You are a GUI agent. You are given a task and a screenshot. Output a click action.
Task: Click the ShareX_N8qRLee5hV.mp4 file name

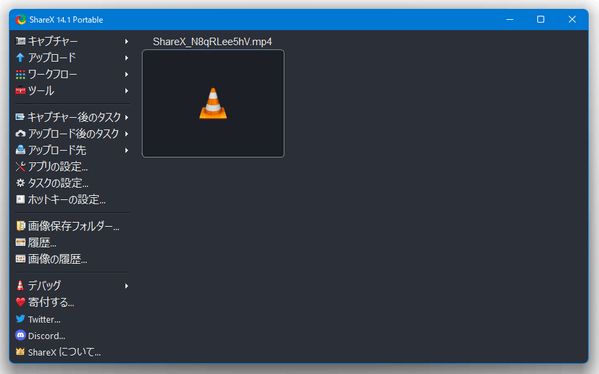point(212,41)
